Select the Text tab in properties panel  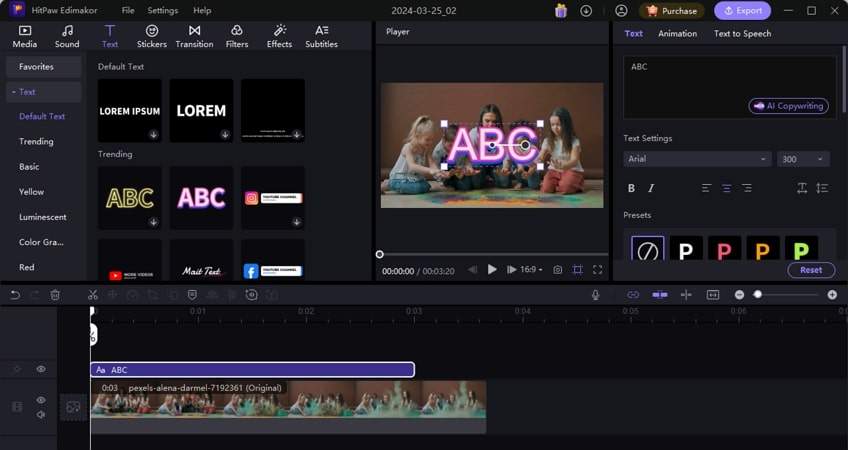(x=633, y=34)
